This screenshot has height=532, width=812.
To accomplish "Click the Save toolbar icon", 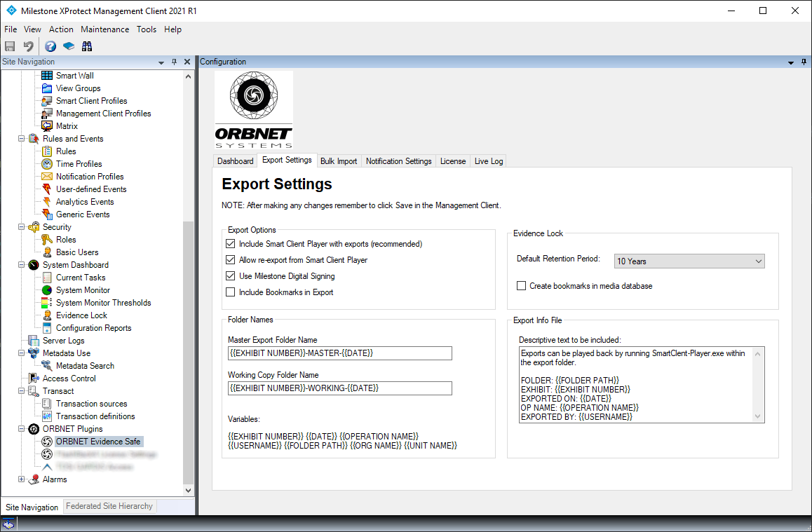I will point(10,46).
